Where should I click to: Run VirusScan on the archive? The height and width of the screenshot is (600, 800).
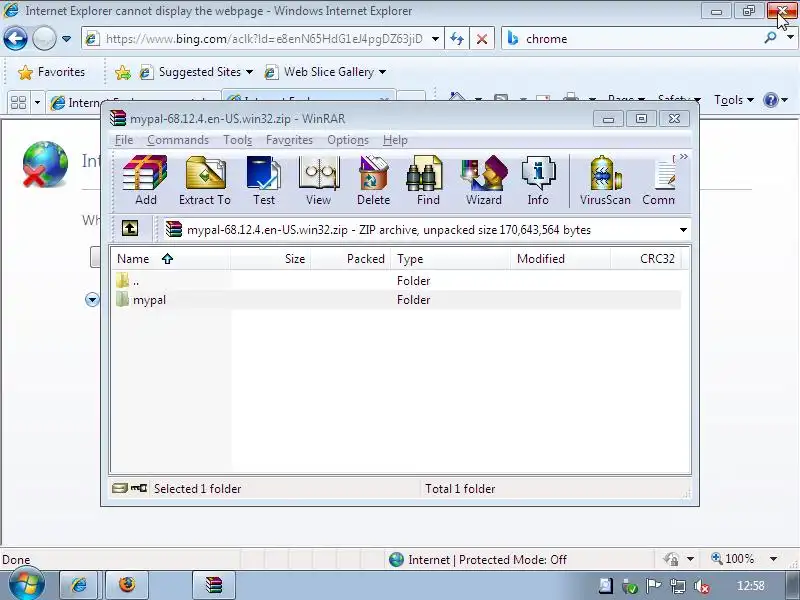[x=605, y=181]
